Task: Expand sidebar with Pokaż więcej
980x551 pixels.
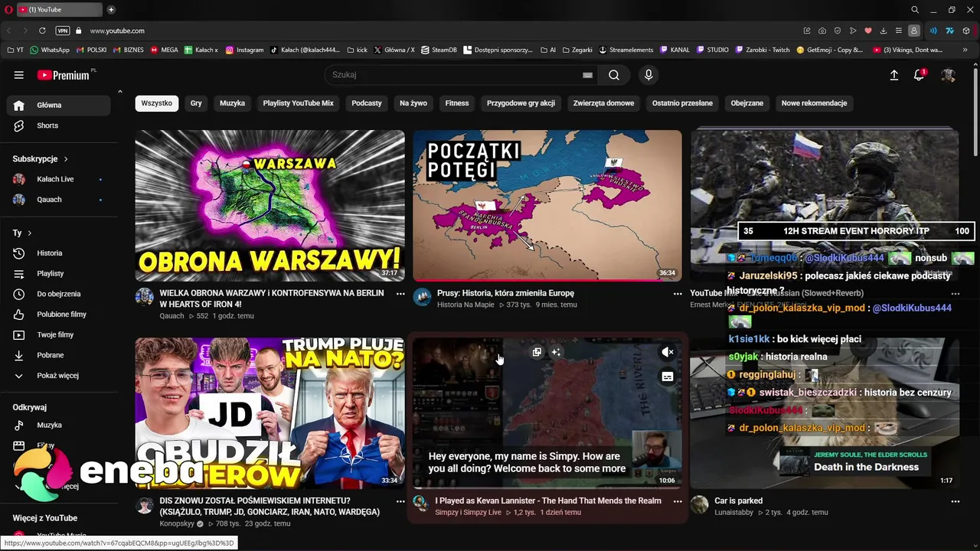Action: pyautogui.click(x=58, y=376)
